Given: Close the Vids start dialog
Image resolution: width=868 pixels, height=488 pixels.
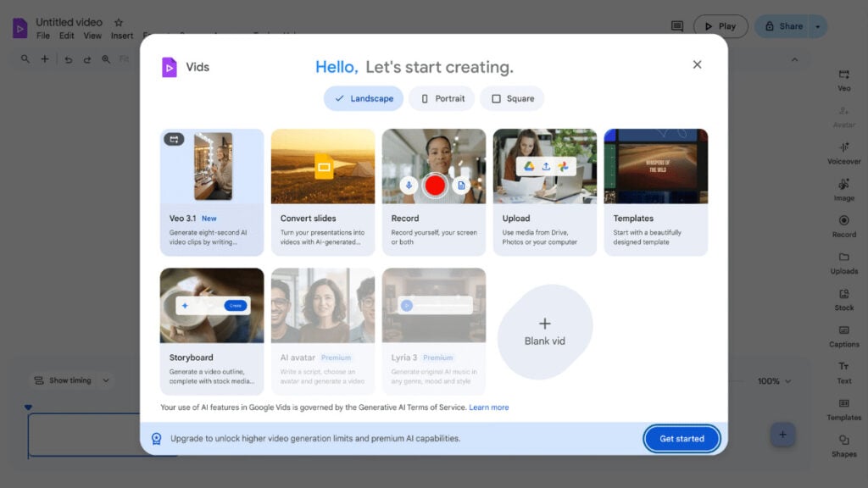Looking at the screenshot, I should tap(697, 64).
